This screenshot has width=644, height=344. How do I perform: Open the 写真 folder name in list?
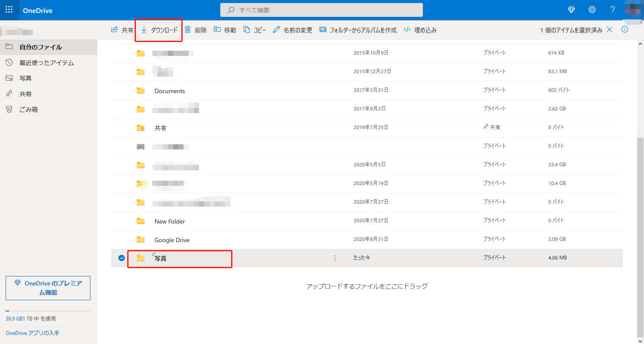coord(161,259)
